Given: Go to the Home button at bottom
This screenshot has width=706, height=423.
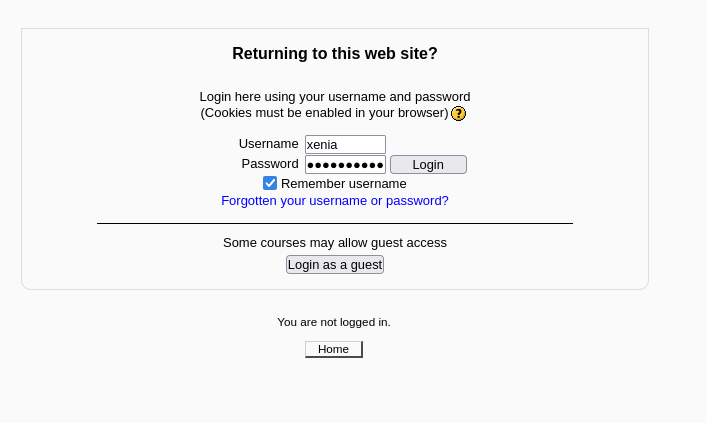Looking at the screenshot, I should click(x=334, y=349).
